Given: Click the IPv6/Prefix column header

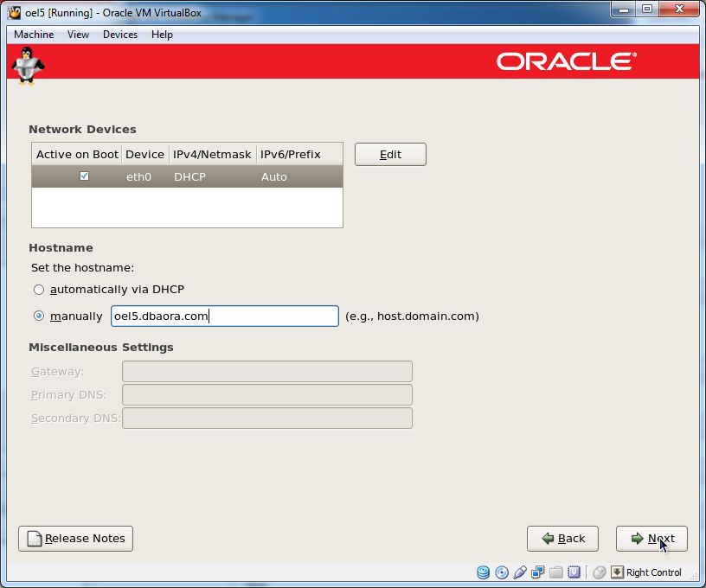Looking at the screenshot, I should (299, 154).
